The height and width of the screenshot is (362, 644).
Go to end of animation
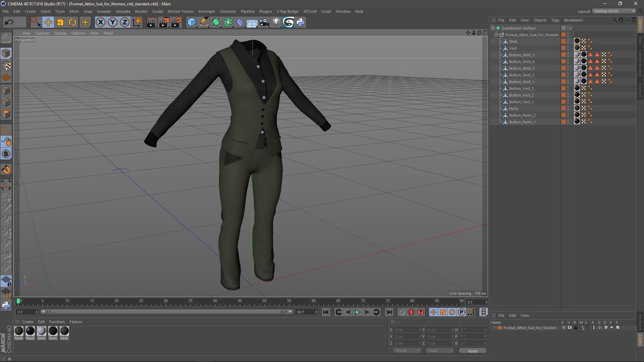click(x=389, y=312)
